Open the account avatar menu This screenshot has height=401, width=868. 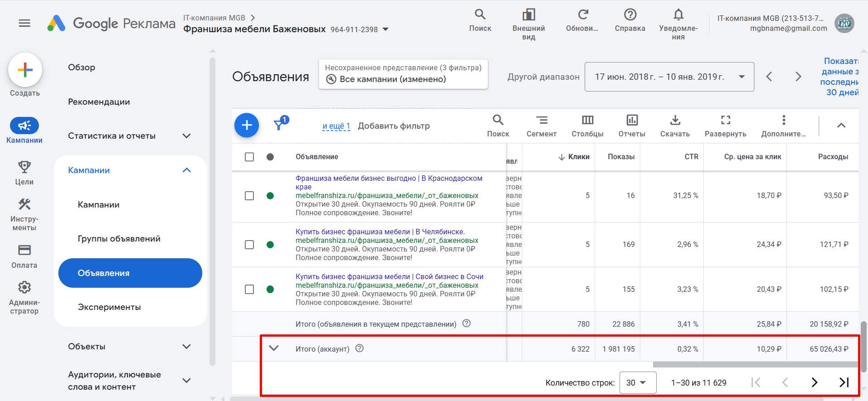click(844, 23)
